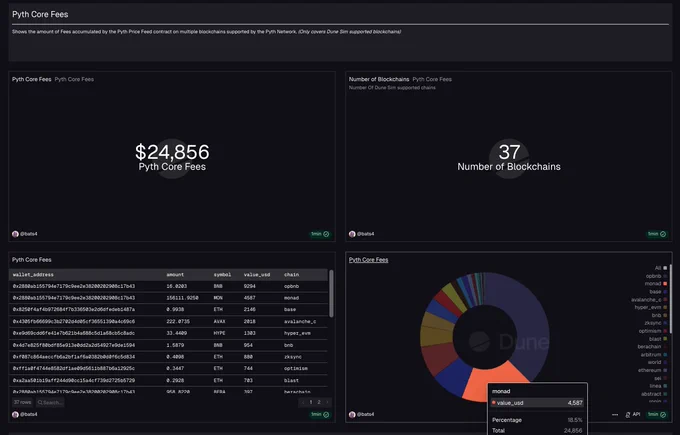This screenshot has width=680, height=435.
Task: Click the MON symbol cell
Action: coord(218,298)
